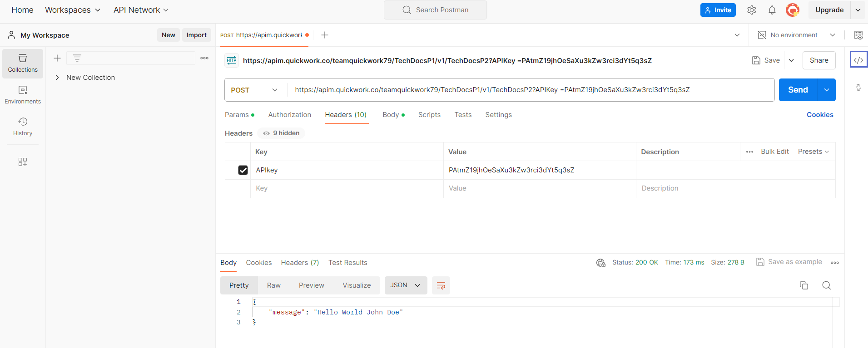Open the tabs list chevron
The height and width of the screenshot is (348, 868).
click(737, 35)
